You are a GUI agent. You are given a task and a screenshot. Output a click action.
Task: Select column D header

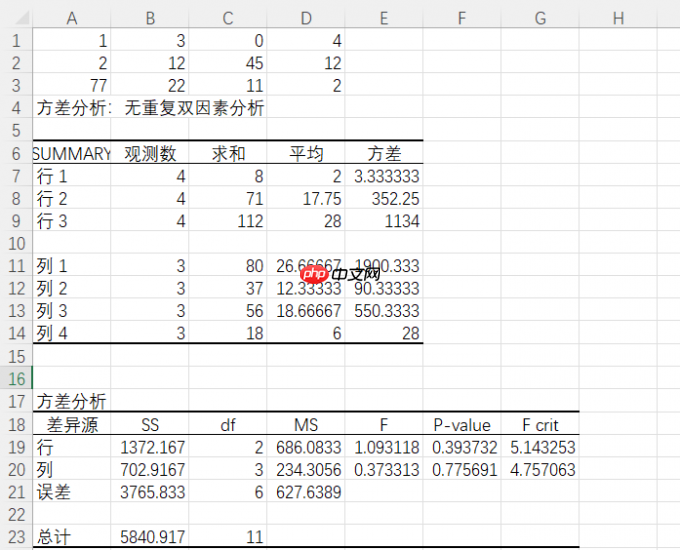[306, 19]
